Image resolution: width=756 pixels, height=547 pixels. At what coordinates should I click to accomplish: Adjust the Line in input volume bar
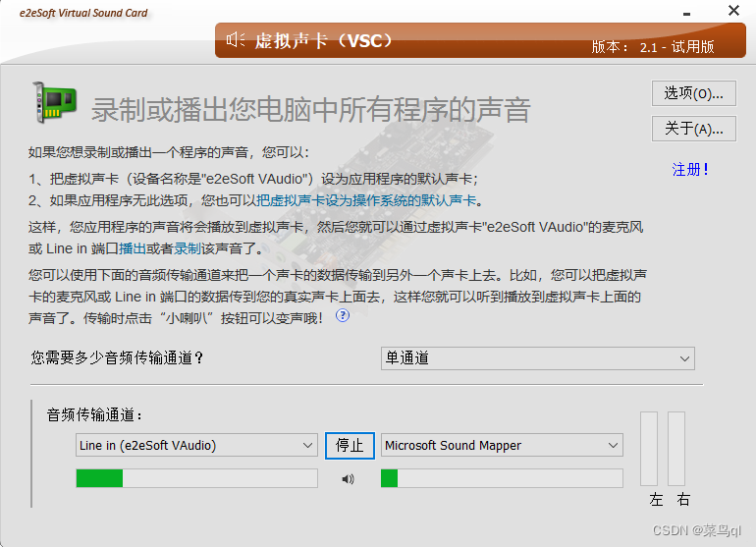point(196,478)
